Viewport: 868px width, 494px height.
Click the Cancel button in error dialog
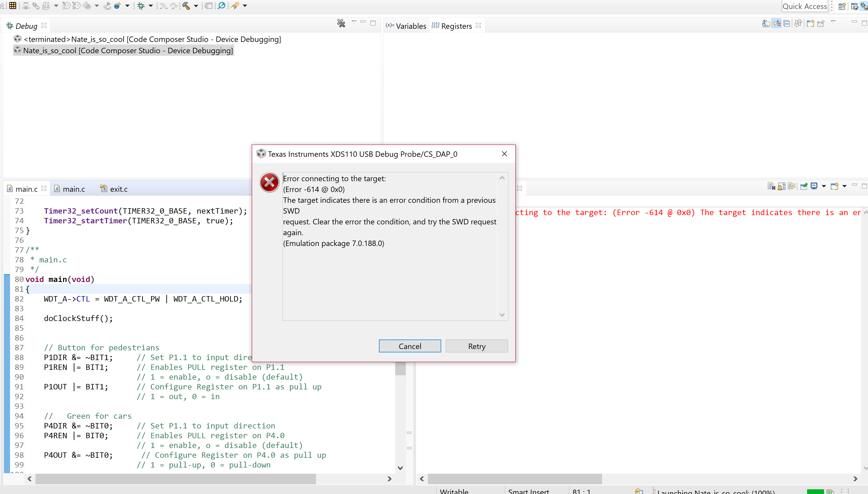pyautogui.click(x=410, y=346)
